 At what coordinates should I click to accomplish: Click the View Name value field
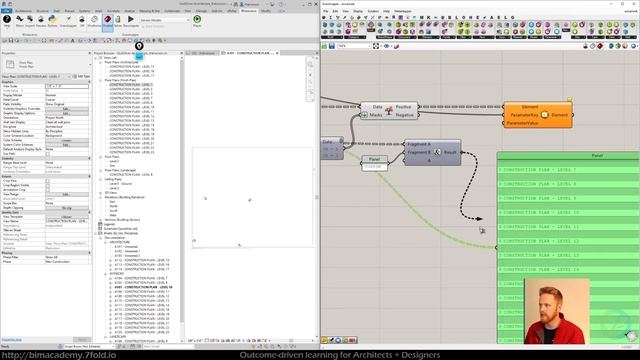click(67, 221)
